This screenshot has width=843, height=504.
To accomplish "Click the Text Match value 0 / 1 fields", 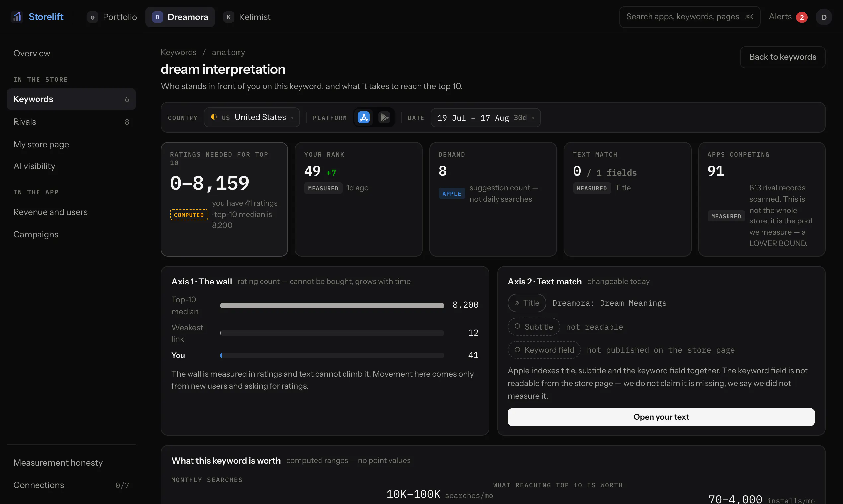I will click(605, 171).
